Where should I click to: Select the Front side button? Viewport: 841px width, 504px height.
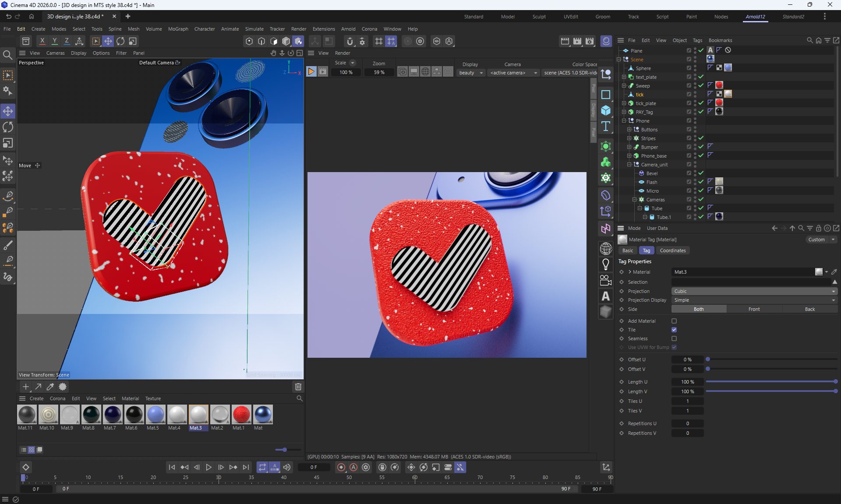[x=754, y=309]
